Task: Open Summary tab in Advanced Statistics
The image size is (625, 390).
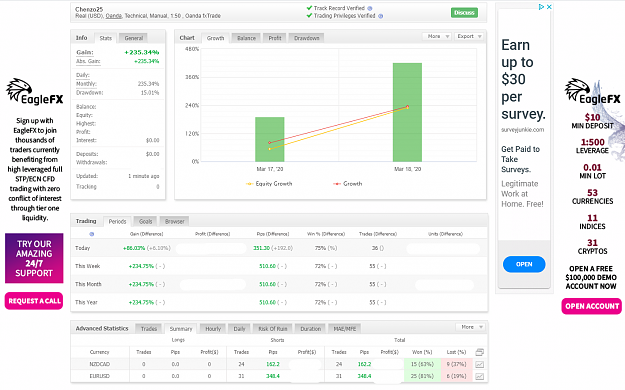Action: 181,329
